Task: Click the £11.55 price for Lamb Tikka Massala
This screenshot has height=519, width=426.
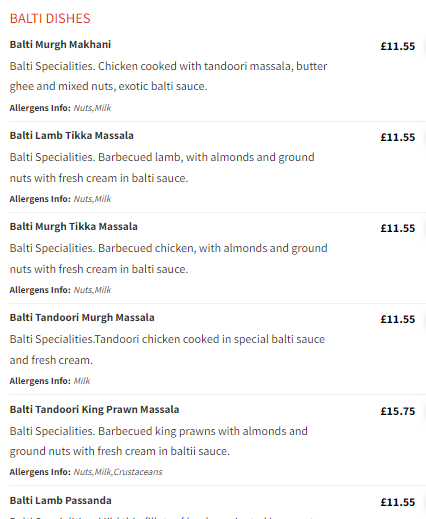Action: 398,137
